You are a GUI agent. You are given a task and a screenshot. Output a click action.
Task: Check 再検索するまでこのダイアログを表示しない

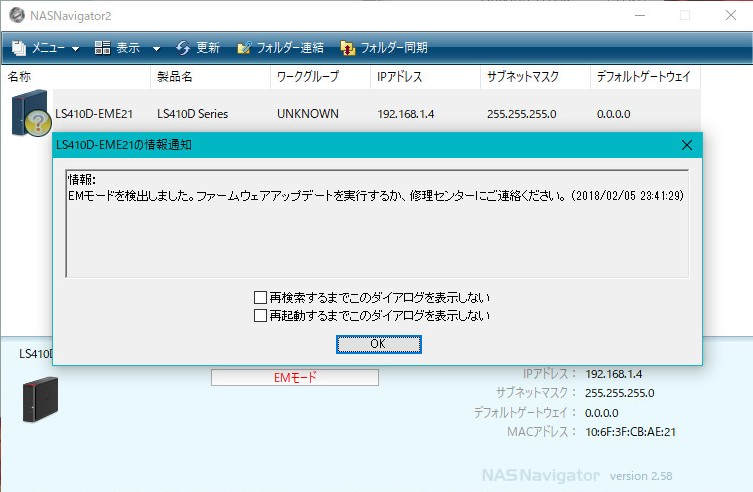[260, 298]
